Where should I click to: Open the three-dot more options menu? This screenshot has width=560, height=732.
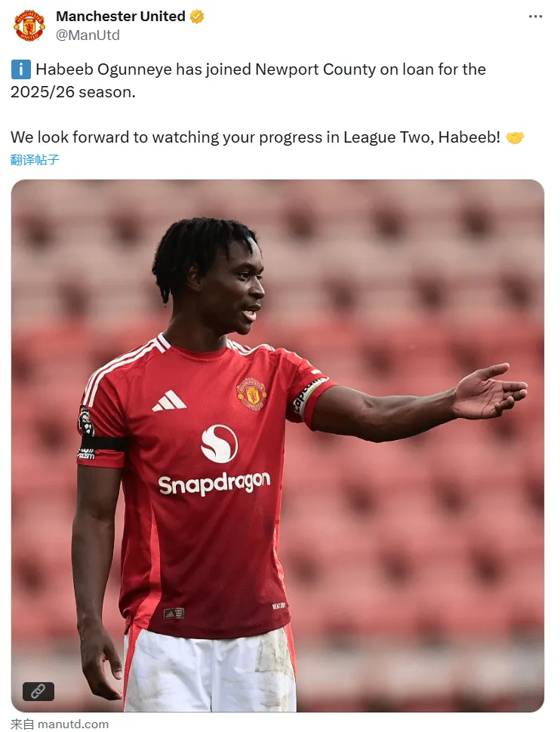pyautogui.click(x=535, y=17)
